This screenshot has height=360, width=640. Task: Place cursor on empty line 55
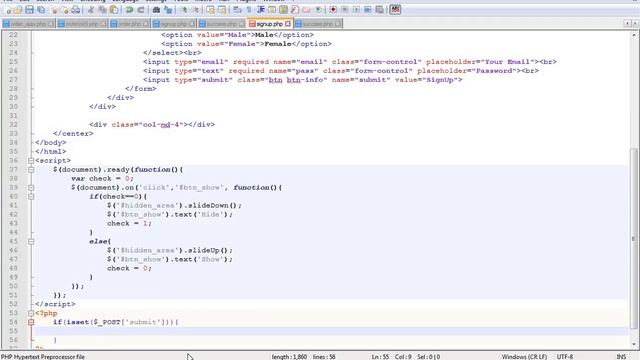(x=331, y=331)
